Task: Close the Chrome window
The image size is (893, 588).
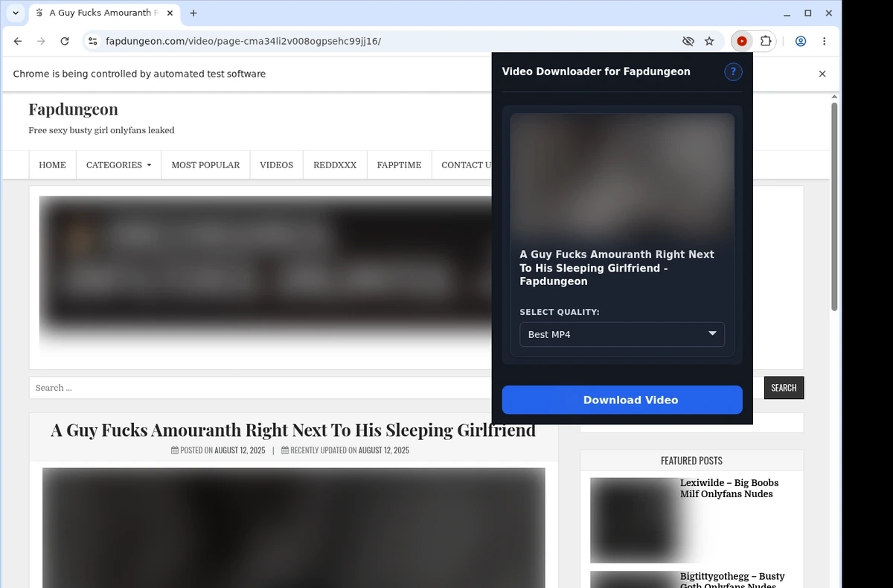Action: click(x=828, y=13)
